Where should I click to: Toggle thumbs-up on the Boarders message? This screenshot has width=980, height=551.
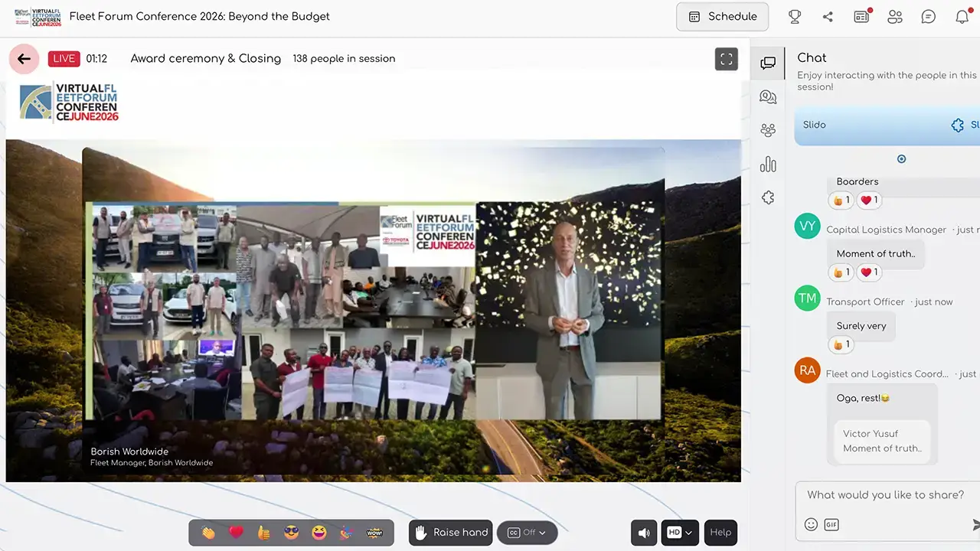tap(841, 201)
